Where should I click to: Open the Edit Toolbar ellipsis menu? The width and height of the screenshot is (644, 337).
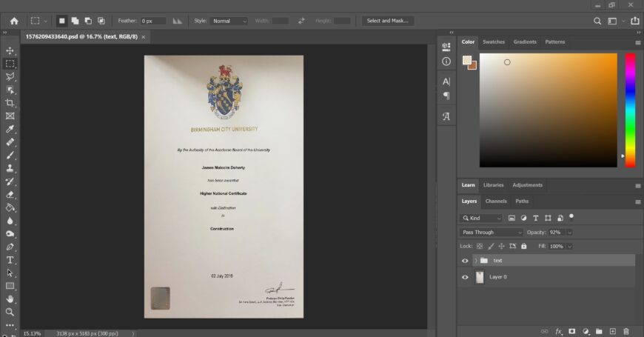[x=10, y=325]
